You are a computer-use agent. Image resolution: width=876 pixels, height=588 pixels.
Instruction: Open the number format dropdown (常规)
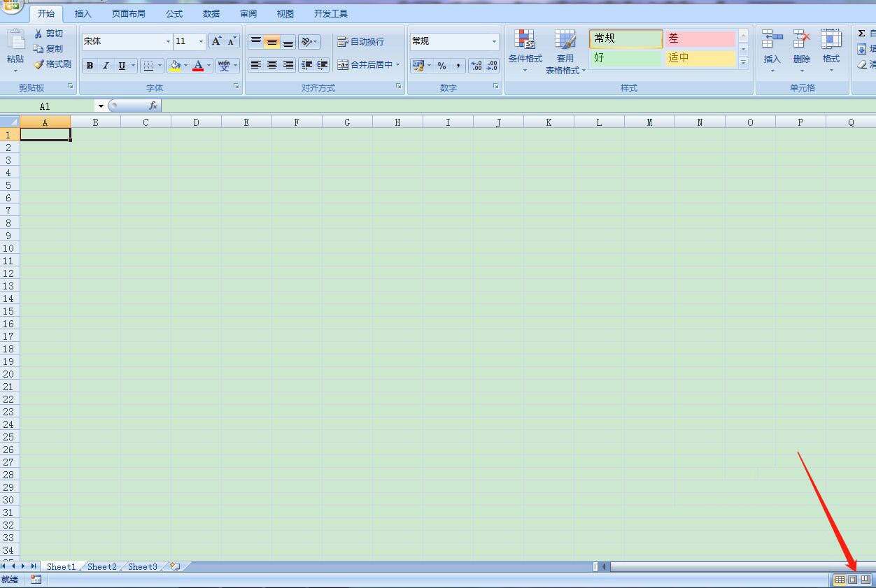point(494,42)
